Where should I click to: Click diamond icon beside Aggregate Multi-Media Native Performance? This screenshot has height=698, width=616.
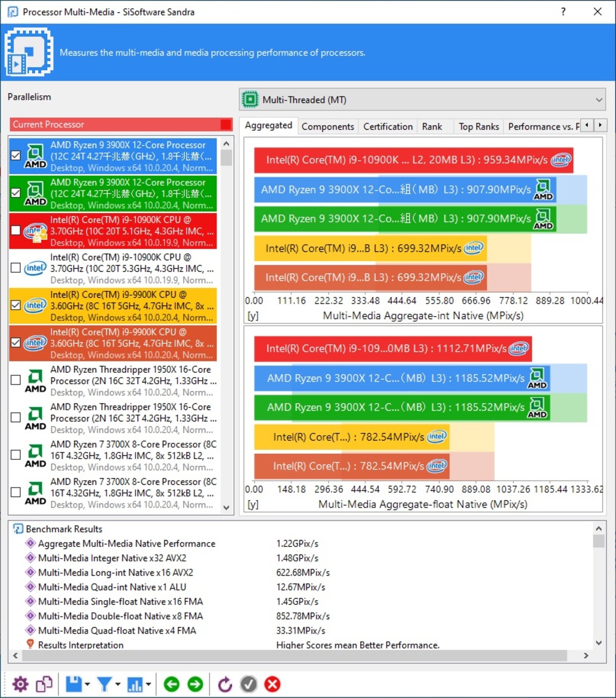[30, 543]
